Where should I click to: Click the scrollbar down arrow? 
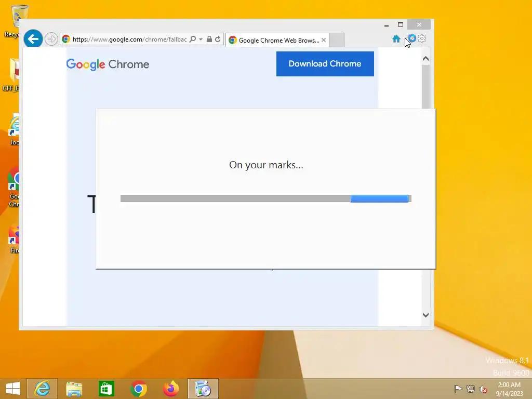click(426, 315)
